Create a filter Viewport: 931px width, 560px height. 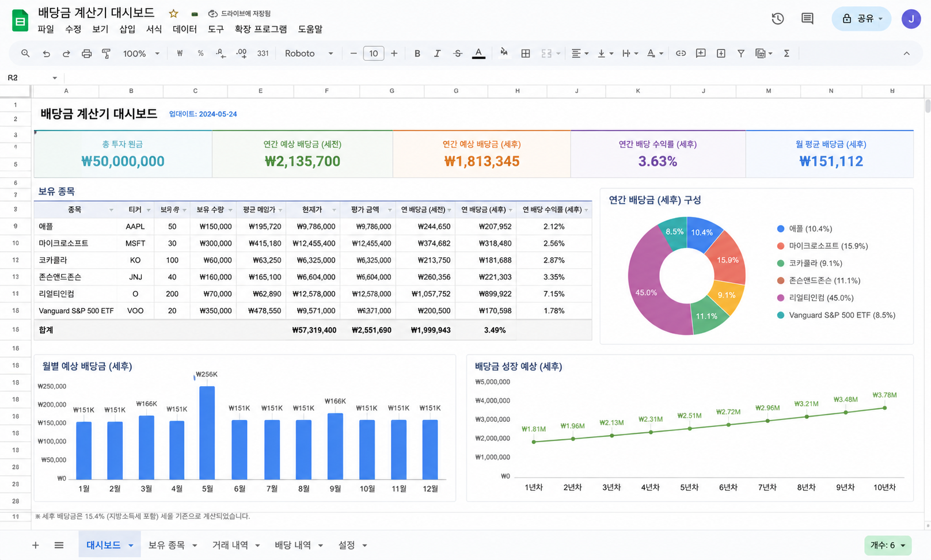click(741, 54)
